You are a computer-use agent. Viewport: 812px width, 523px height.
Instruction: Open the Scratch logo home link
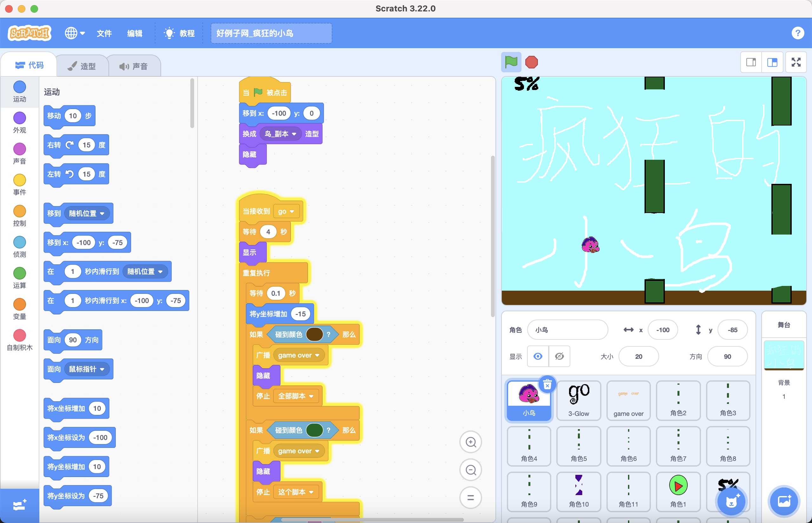29,33
